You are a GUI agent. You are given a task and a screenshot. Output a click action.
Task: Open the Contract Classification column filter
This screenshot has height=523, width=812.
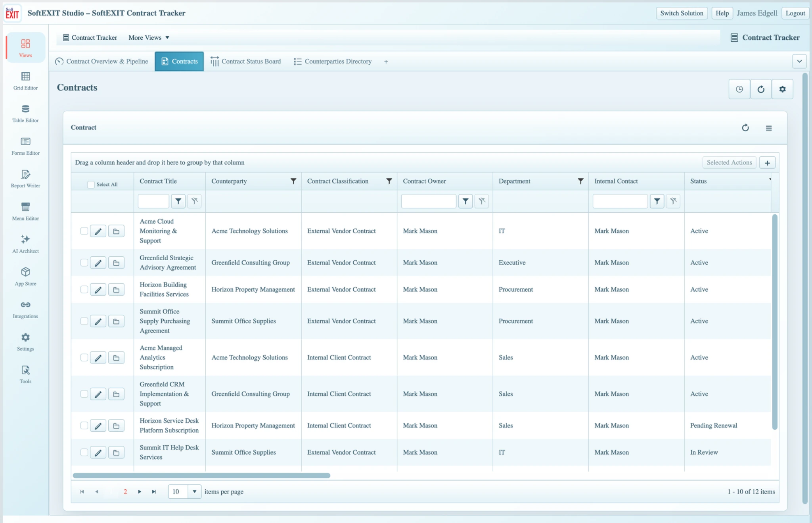[389, 181]
